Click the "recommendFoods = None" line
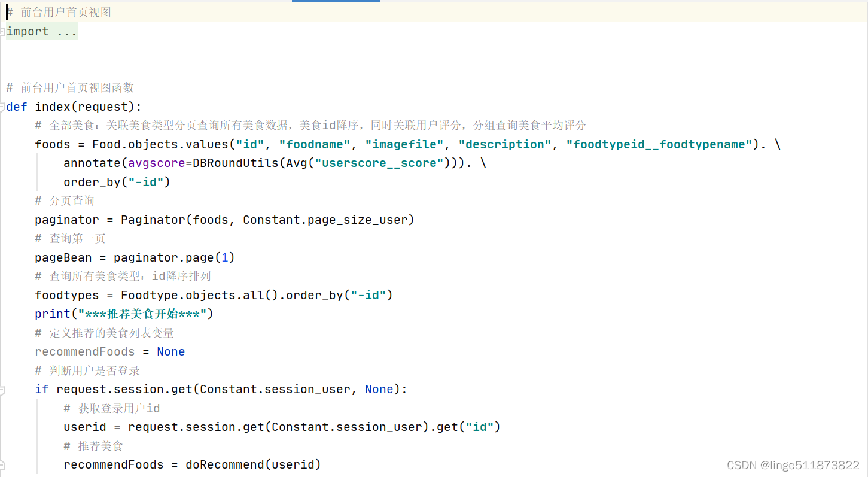 click(110, 351)
